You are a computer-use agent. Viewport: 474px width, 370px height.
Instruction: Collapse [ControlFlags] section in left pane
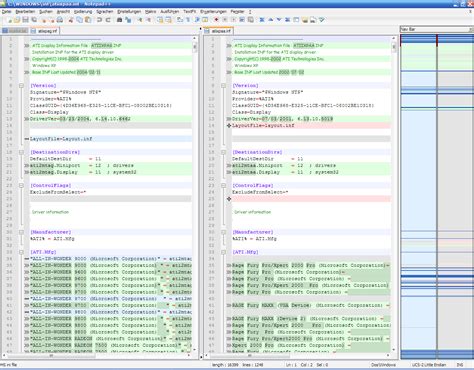coord(21,186)
